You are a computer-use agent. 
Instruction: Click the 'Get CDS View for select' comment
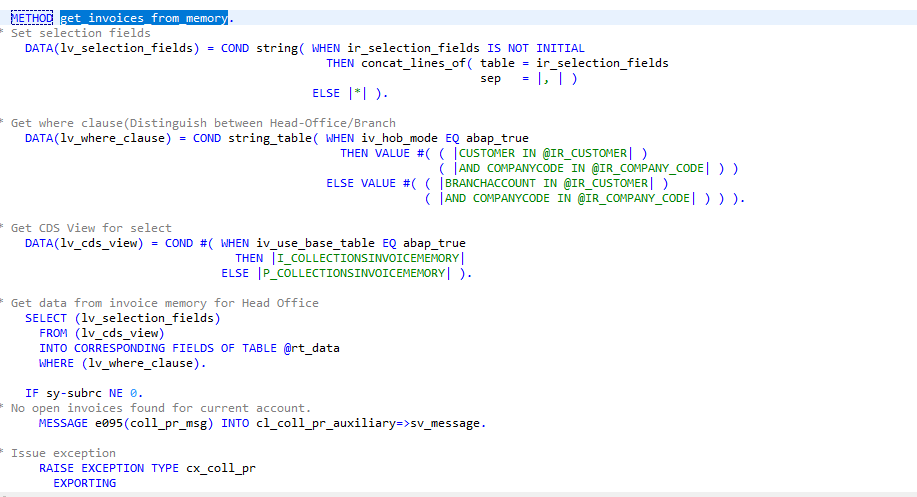91,228
